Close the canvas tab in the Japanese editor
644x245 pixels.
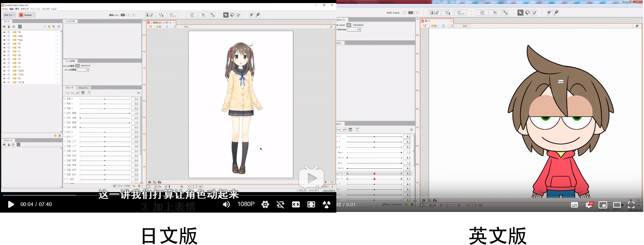click(x=174, y=23)
